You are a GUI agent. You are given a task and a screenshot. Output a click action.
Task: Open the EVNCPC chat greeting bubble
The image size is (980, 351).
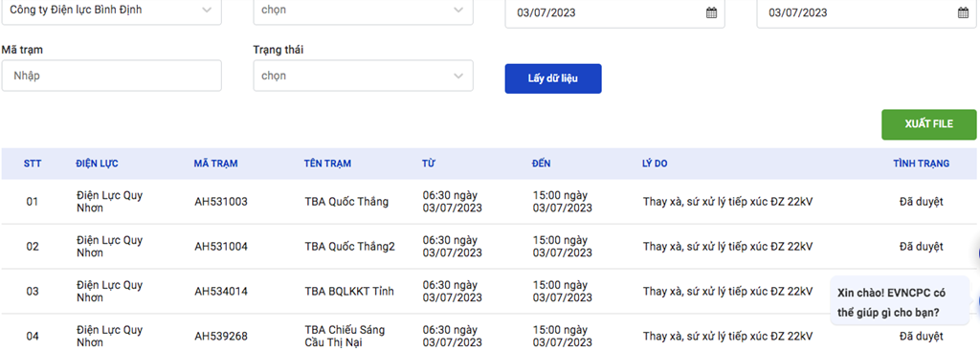point(900,300)
